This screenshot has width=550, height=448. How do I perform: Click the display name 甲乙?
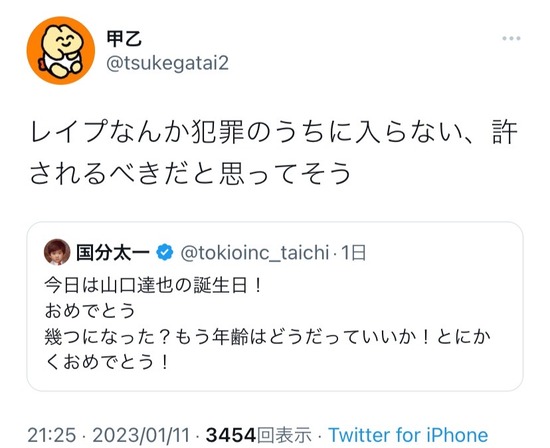124,39
